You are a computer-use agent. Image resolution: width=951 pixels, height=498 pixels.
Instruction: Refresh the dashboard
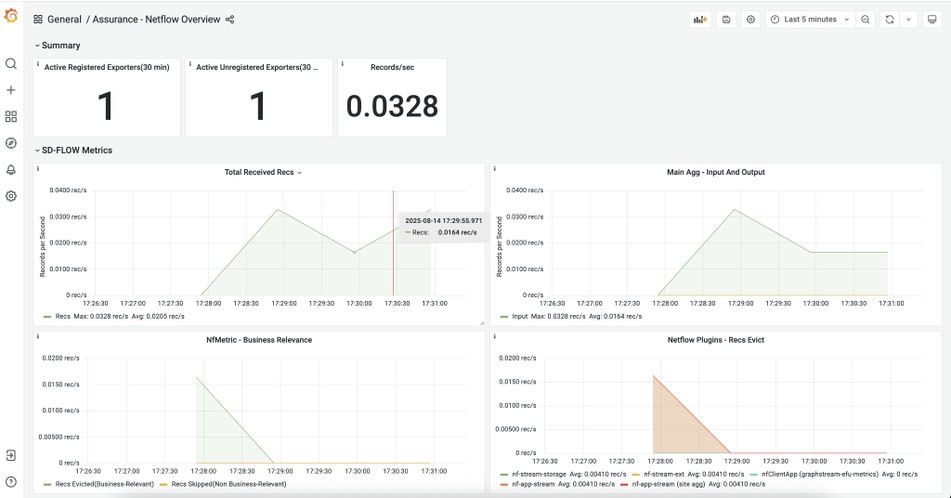(x=890, y=19)
